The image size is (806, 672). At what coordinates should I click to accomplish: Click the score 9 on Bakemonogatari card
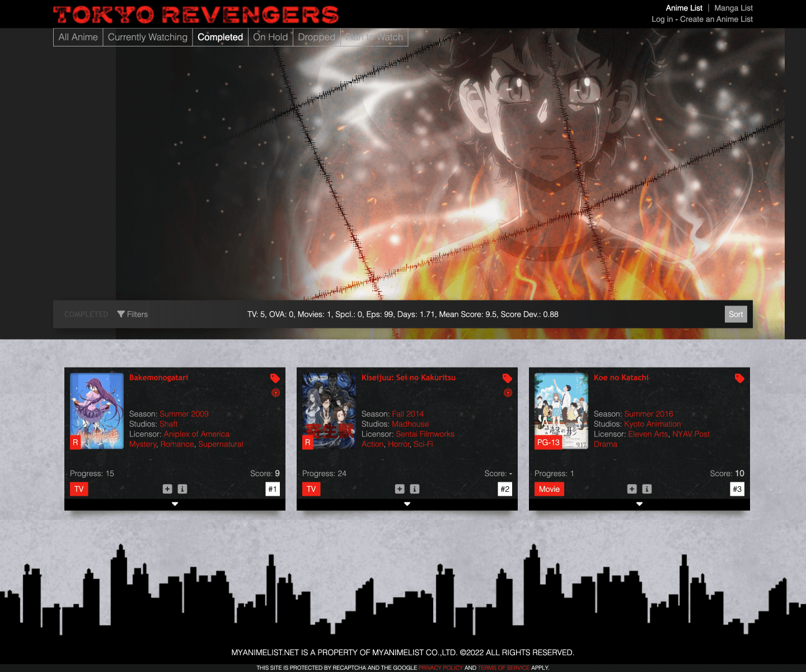(x=277, y=473)
